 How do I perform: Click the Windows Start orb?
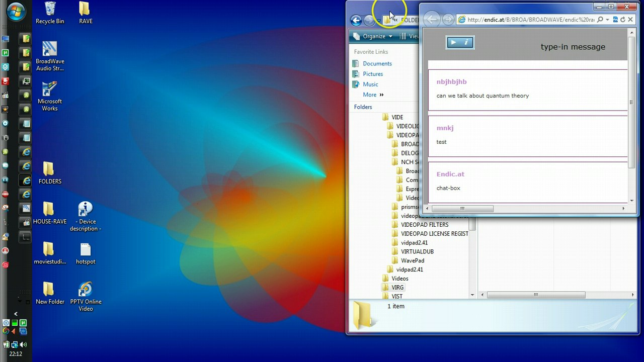16,11
